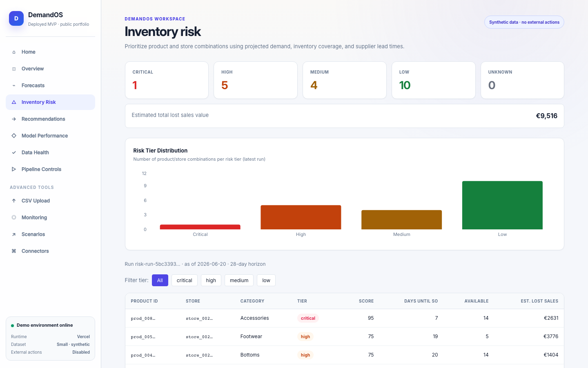
Task: Click the prod_005 product ID cell
Action: [143, 337]
